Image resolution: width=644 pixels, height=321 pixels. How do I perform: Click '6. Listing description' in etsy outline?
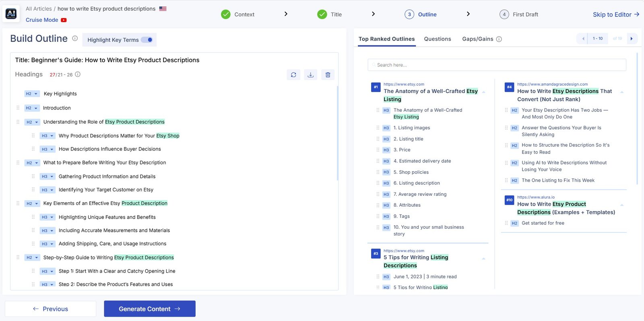tap(417, 183)
